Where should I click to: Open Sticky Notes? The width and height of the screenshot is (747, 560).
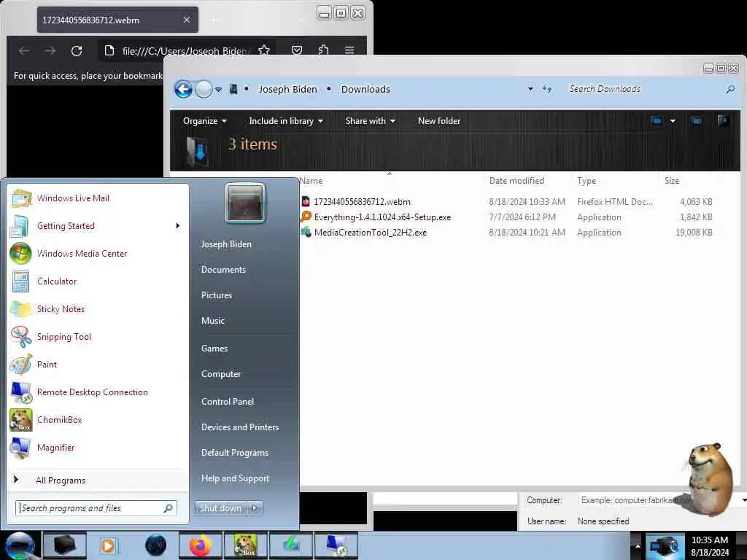coord(61,309)
